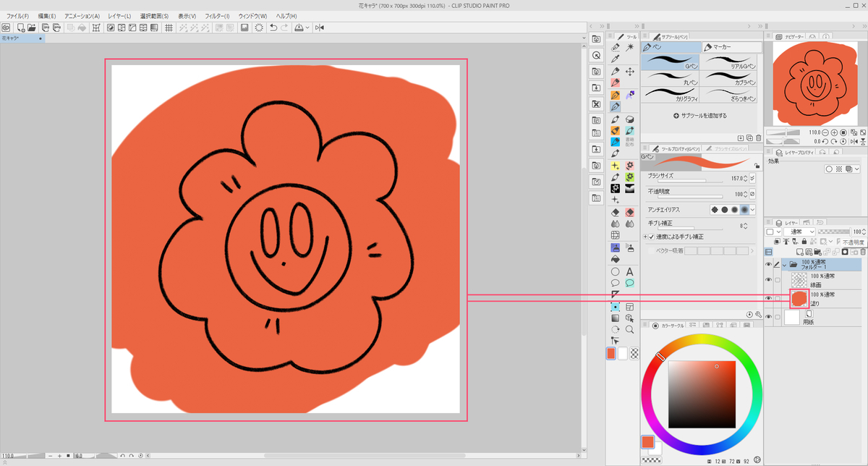Screen dimensions: 868x466
Task: Delete sub tool with trash icon
Action: click(x=758, y=137)
